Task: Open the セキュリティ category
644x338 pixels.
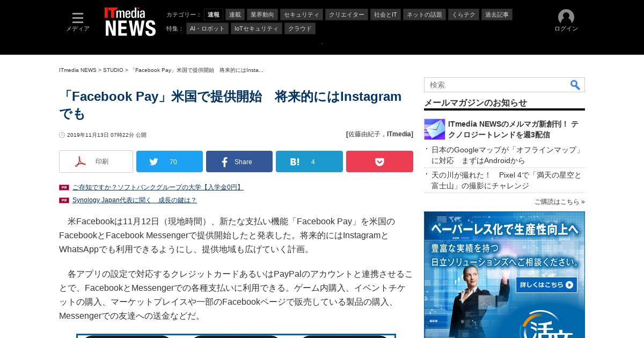Action: tap(302, 14)
